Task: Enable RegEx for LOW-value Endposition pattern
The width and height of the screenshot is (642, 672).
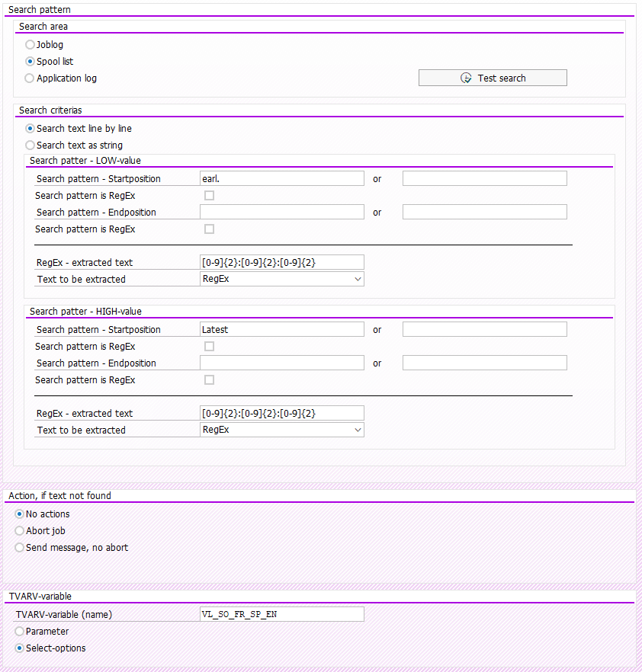Action: point(209,229)
